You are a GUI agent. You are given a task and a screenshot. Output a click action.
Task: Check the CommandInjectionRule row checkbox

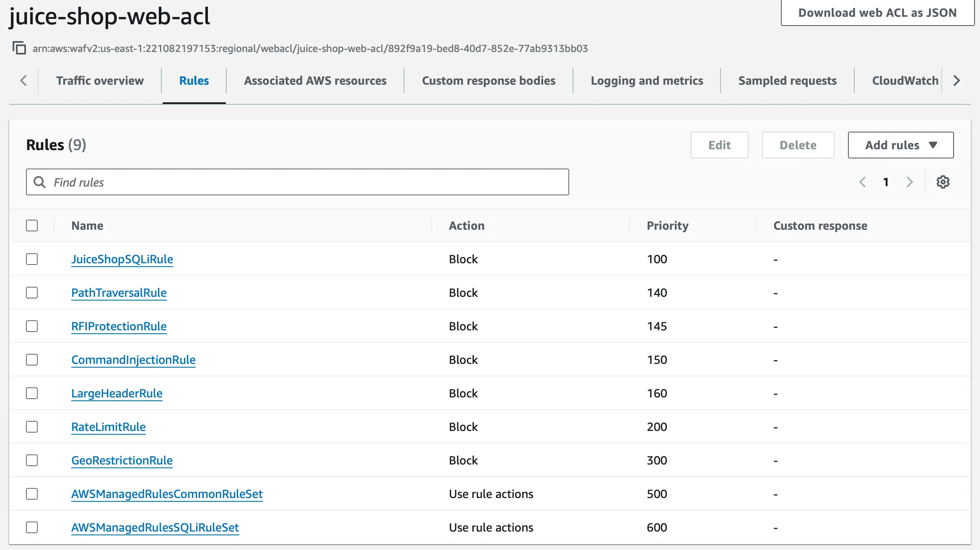tap(32, 360)
